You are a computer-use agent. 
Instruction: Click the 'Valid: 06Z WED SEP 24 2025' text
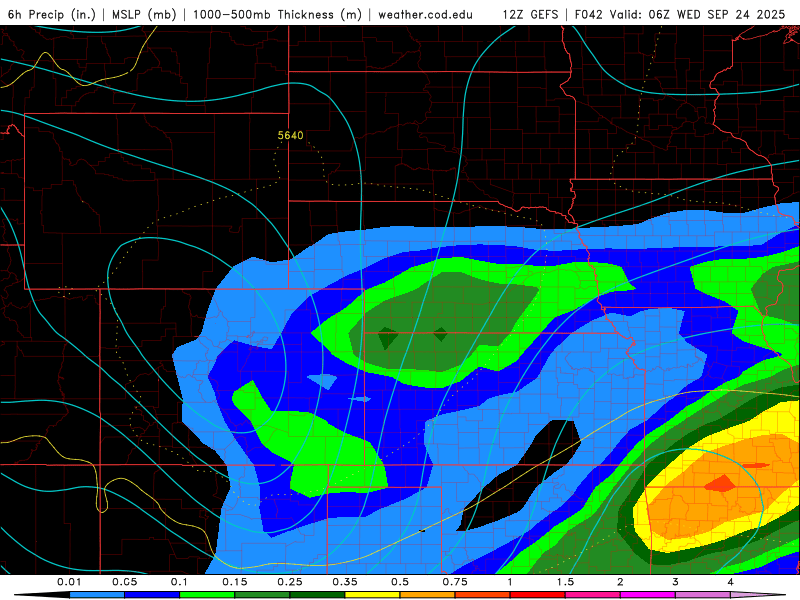click(697, 14)
